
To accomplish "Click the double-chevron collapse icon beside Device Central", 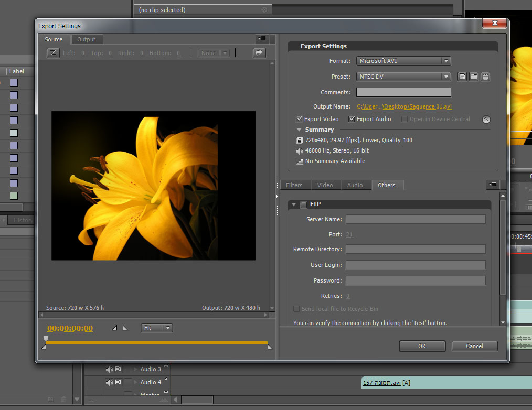I will tap(486, 120).
